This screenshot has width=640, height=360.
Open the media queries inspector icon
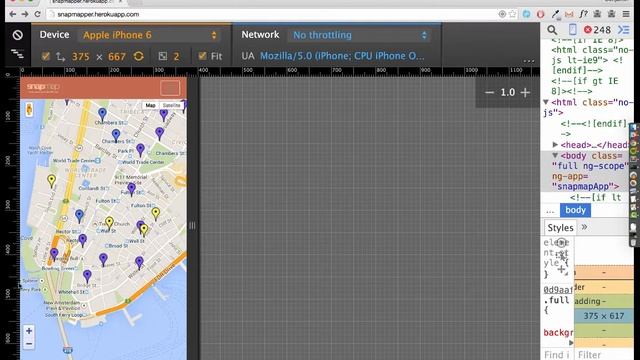point(17,53)
